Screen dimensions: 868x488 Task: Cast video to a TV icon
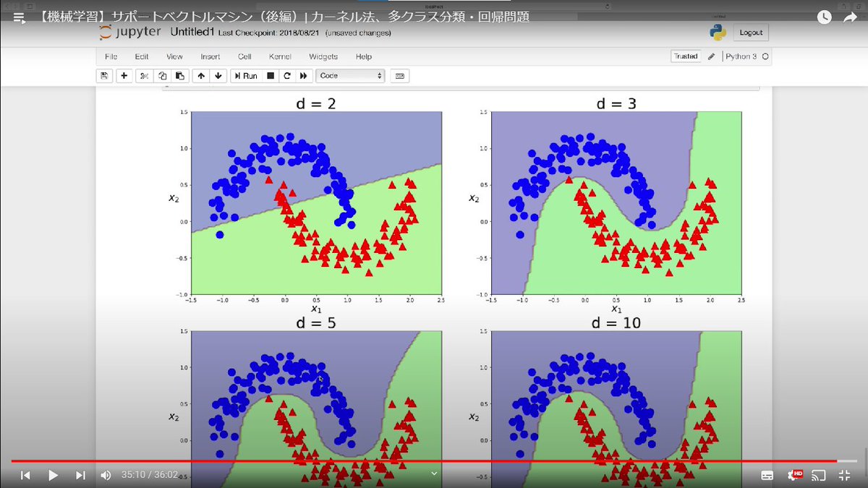pyautogui.click(x=819, y=475)
